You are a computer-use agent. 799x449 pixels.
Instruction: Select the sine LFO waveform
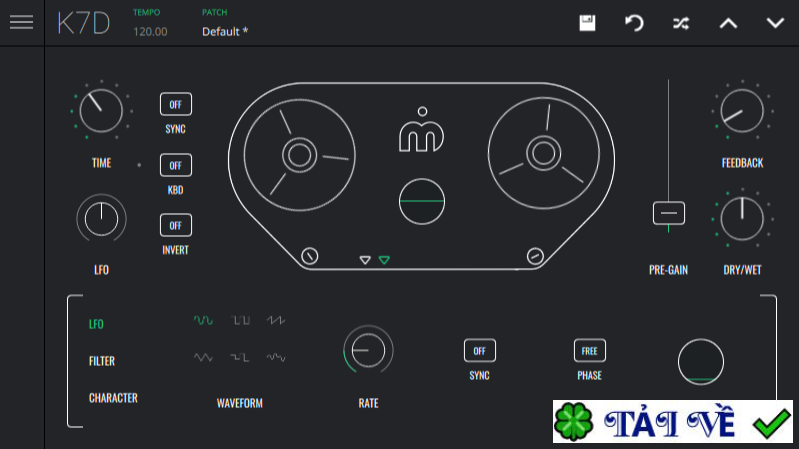pyautogui.click(x=203, y=320)
